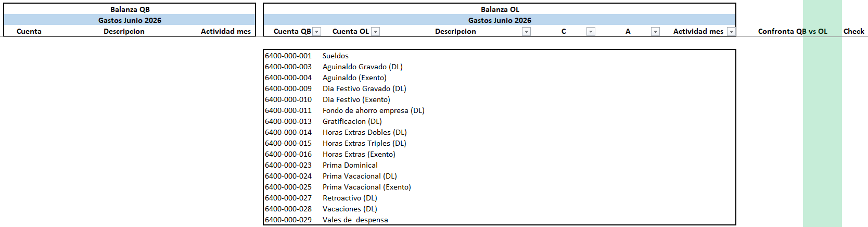Expand the C column filter dropdown

(x=591, y=32)
